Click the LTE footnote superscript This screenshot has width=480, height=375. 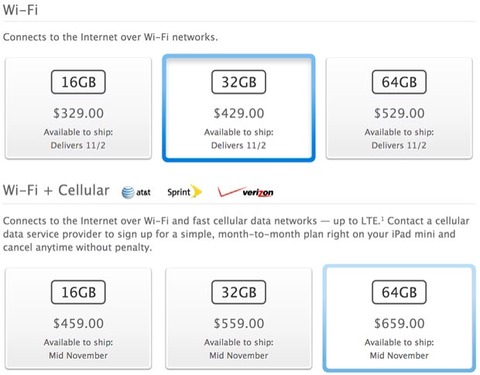(x=382, y=218)
